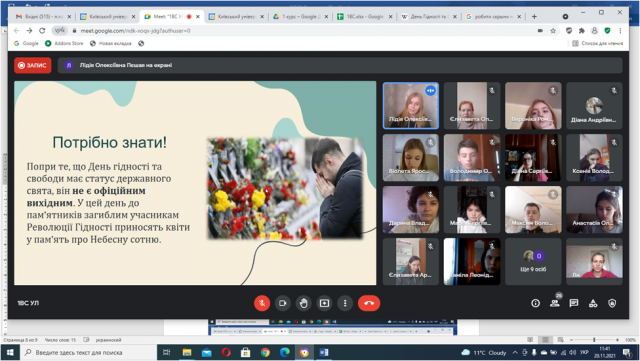
Task: Open the 'Ще 9 осіб' participants tile
Action: click(x=533, y=262)
